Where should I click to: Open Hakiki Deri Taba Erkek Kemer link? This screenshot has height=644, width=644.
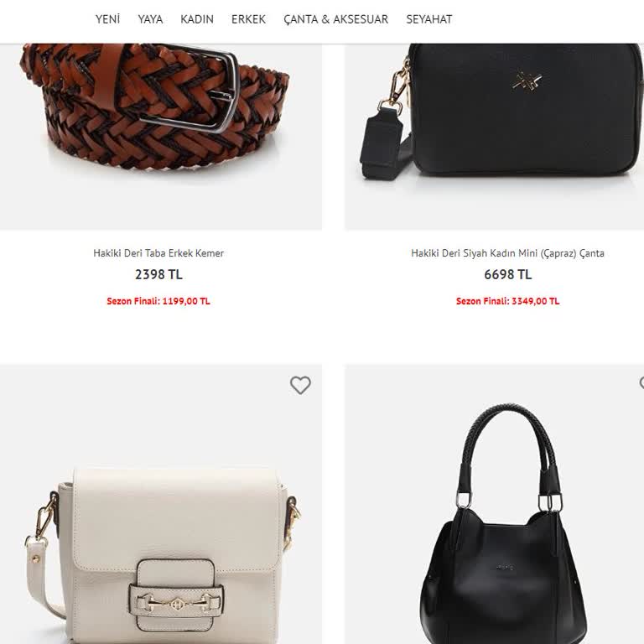(158, 253)
